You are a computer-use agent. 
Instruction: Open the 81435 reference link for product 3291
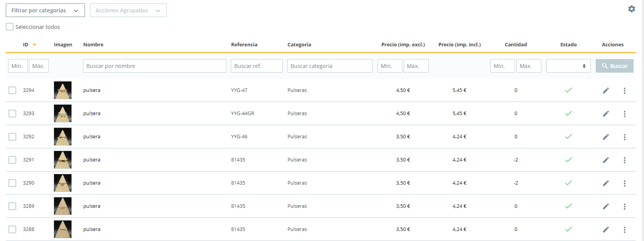(x=238, y=160)
